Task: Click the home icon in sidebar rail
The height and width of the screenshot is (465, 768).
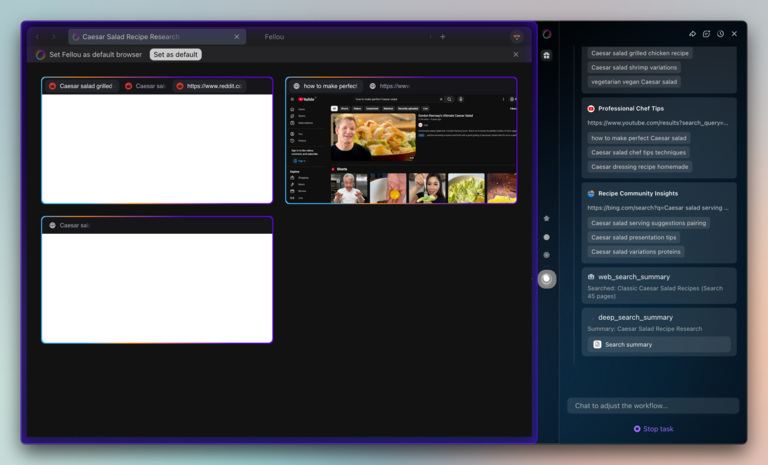Action: [547, 218]
